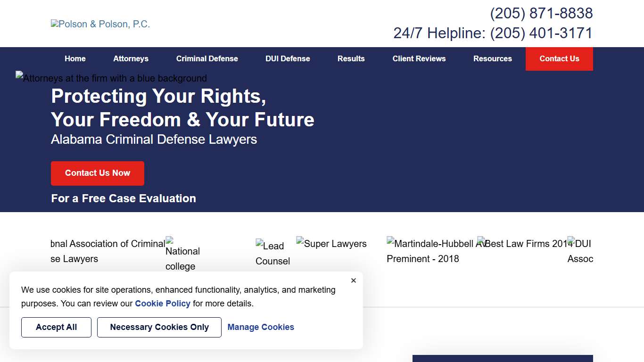The height and width of the screenshot is (362, 644).
Task: Accept all cookies
Action: point(56,327)
